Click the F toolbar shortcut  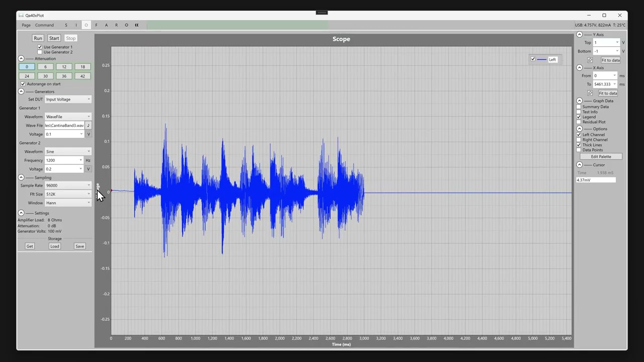pos(96,25)
